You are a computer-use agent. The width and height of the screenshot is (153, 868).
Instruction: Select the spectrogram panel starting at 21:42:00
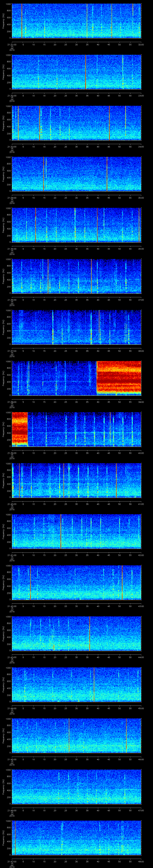[76, 583]
